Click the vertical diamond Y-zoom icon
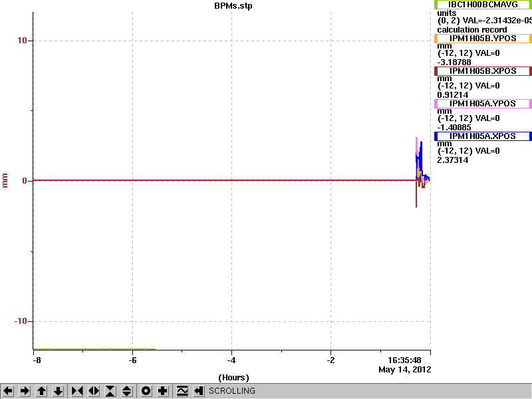Viewport: 532px width, 399px height. [126, 391]
